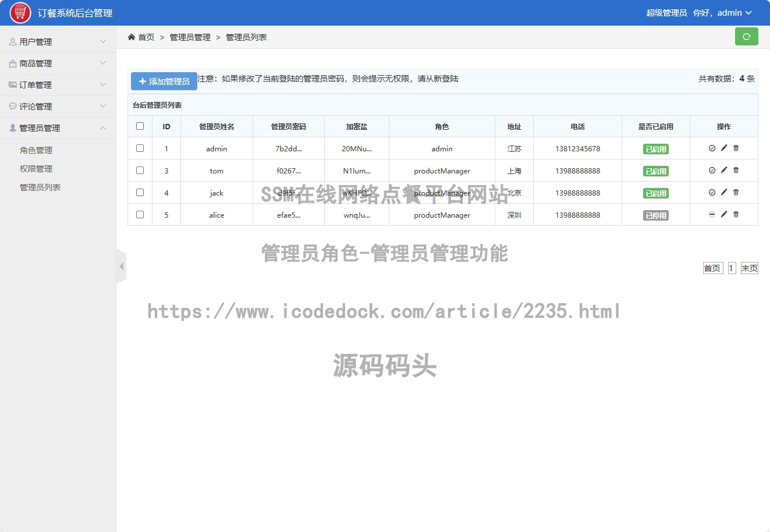Click salt cell 20MNu...
The width and height of the screenshot is (770, 532).
[x=357, y=149]
